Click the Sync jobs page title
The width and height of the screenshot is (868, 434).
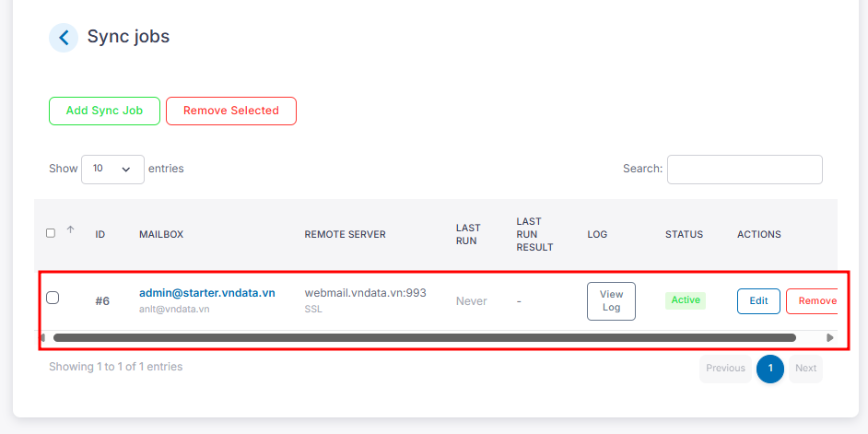(x=128, y=37)
